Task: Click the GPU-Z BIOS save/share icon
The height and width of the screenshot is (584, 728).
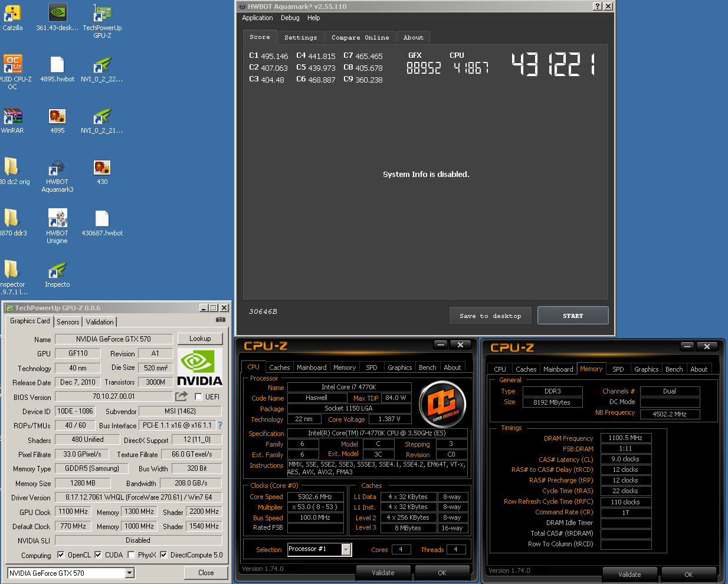Action: pos(182,396)
